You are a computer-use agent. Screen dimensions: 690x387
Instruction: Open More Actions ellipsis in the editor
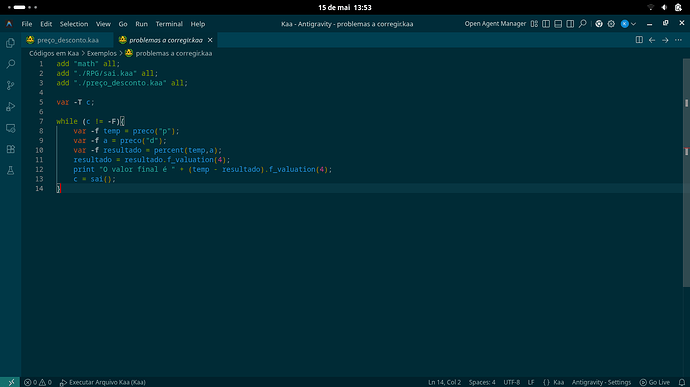point(678,40)
